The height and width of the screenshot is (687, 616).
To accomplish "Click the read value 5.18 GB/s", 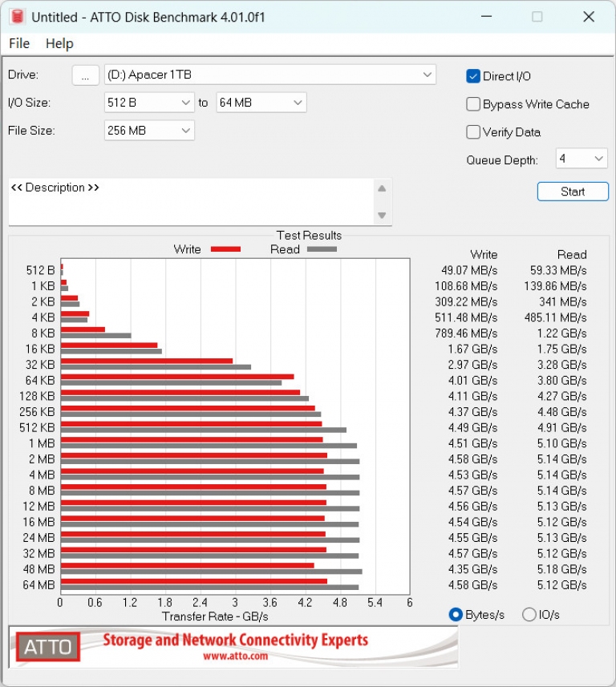I will [561, 569].
